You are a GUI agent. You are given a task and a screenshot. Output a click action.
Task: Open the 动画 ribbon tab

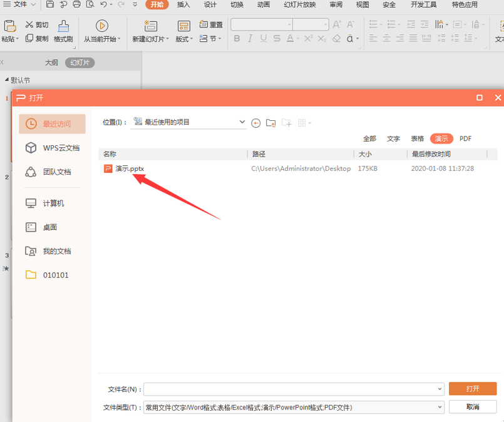click(x=264, y=4)
